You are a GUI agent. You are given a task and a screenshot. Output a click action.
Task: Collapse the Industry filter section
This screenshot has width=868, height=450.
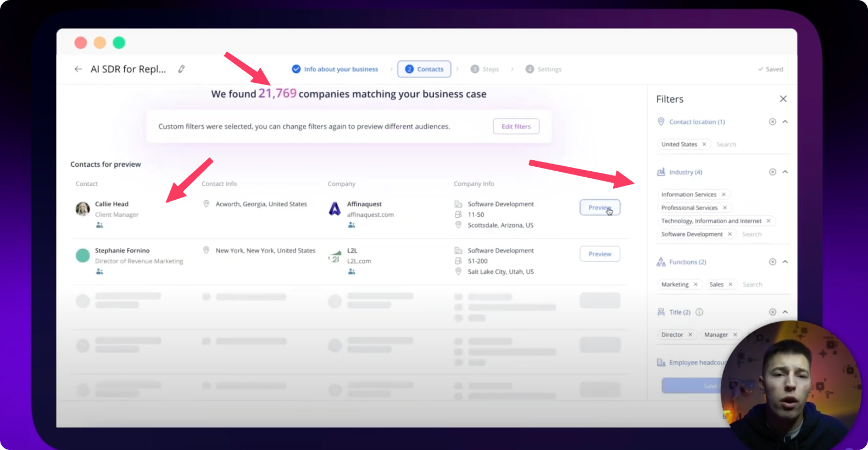pos(785,172)
